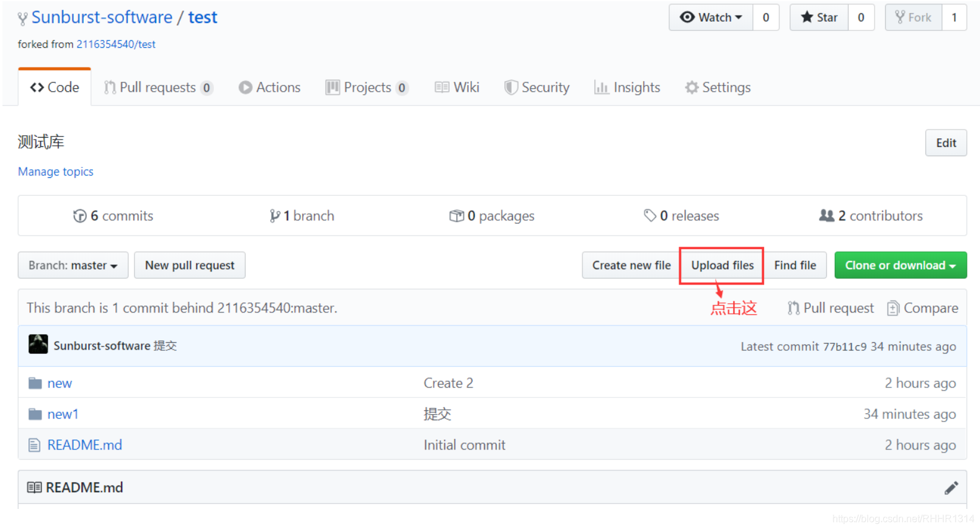The image size is (980, 530).
Task: Click the commits clock icon
Action: pos(80,216)
